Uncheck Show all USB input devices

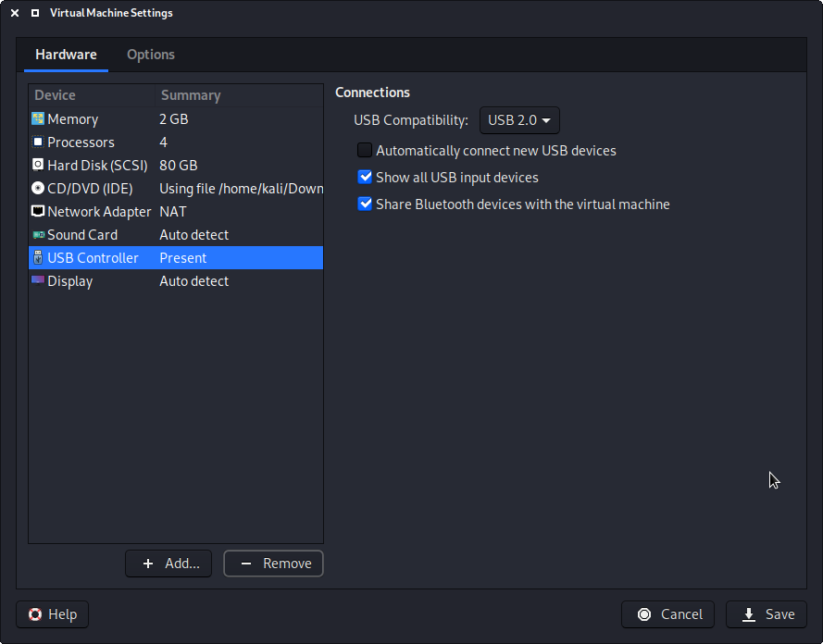[365, 177]
